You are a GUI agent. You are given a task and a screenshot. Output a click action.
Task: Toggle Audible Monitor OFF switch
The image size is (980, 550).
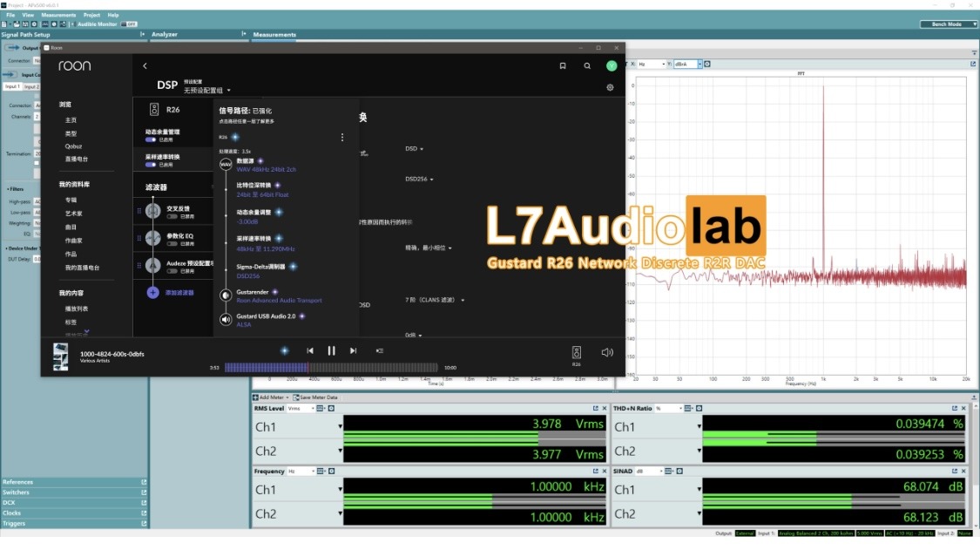point(129,24)
